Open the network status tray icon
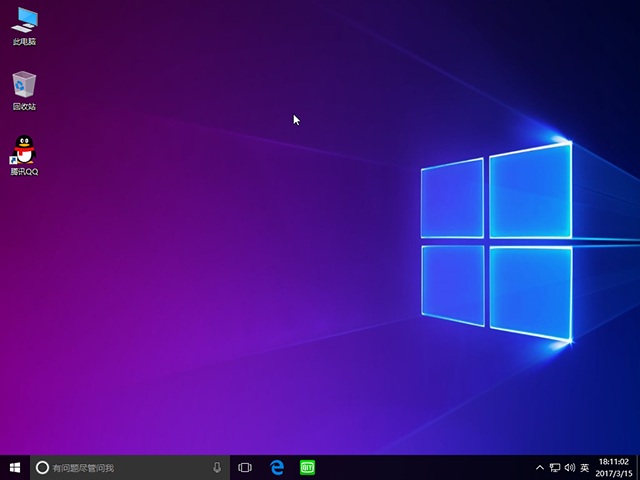The image size is (640, 480). coord(555,467)
